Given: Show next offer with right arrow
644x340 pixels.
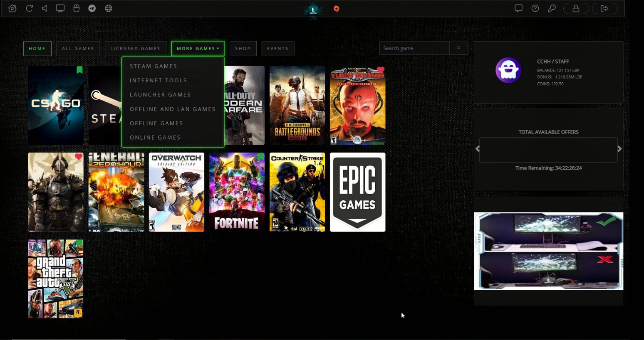Looking at the screenshot, I should click(x=619, y=149).
